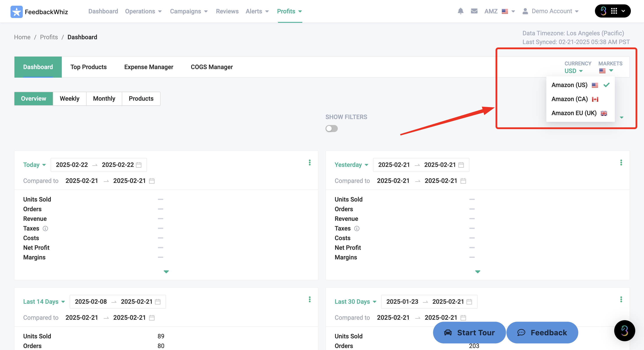
Task: Open the Markets flag dropdown
Action: (606, 71)
